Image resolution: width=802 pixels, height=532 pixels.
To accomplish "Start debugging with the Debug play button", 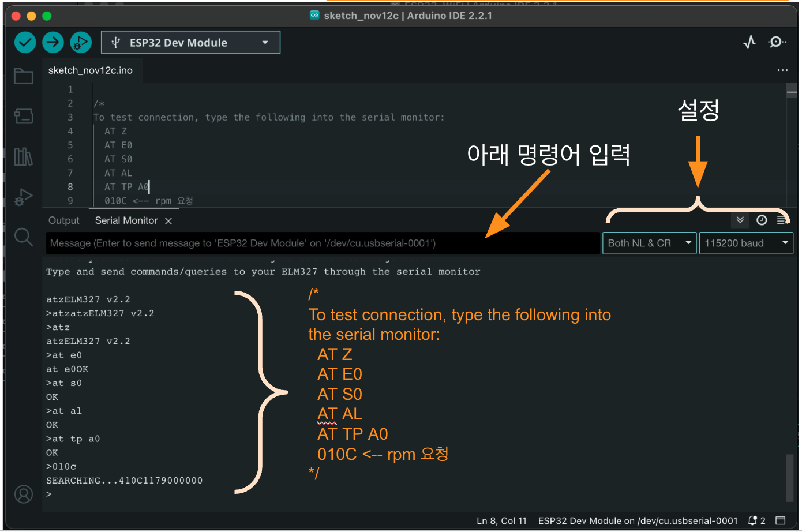I will (x=81, y=42).
